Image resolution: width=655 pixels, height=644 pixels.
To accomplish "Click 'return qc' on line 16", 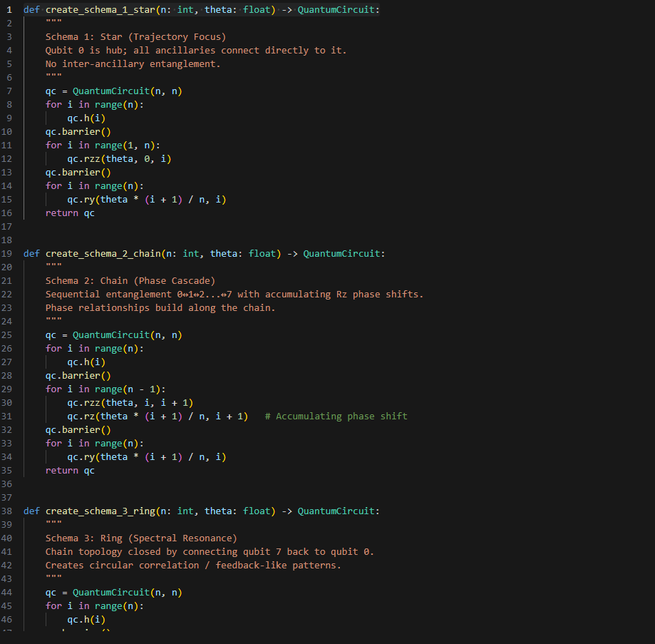I will pyautogui.click(x=70, y=213).
